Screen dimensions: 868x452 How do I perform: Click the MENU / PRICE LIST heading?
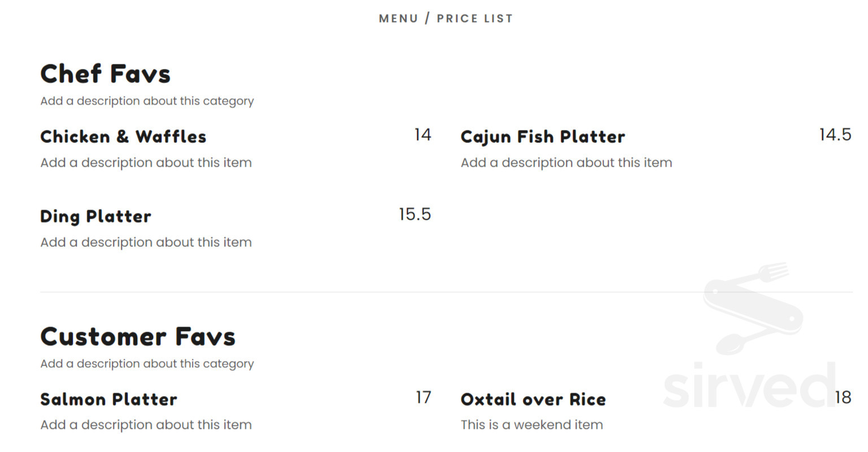(x=446, y=19)
